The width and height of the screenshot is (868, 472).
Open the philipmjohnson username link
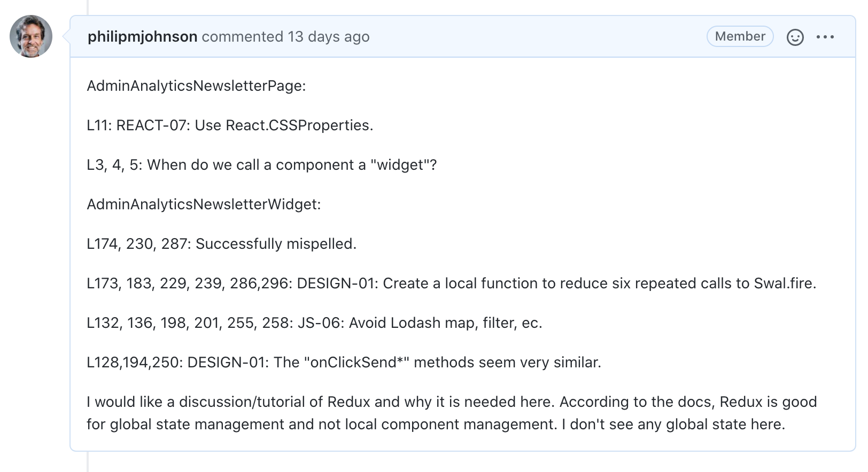(142, 37)
